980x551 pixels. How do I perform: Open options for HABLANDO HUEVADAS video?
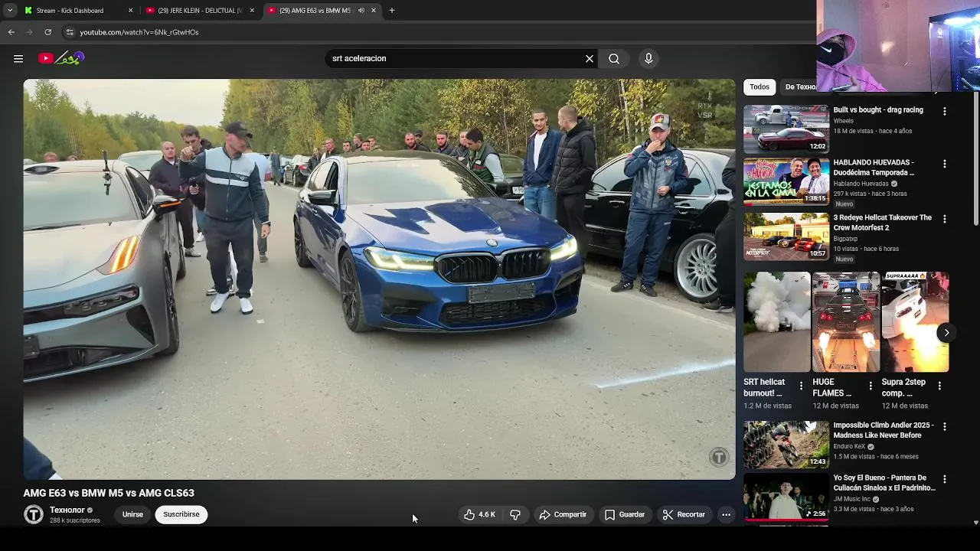pyautogui.click(x=944, y=165)
